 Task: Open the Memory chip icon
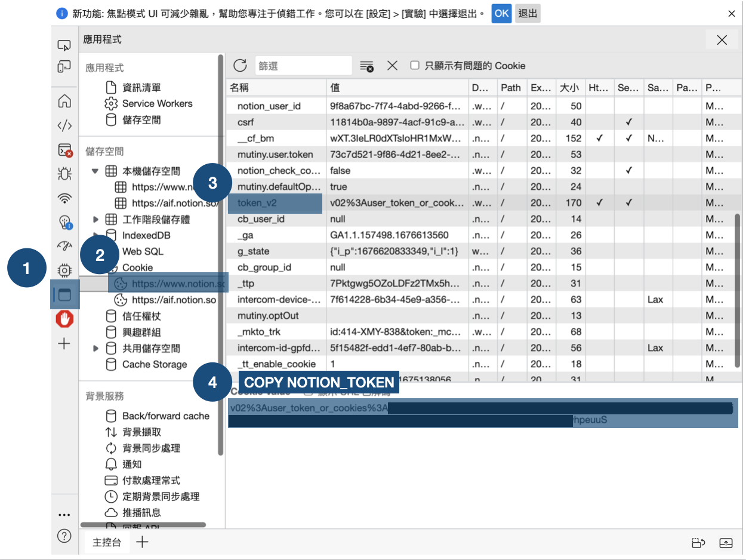[64, 270]
